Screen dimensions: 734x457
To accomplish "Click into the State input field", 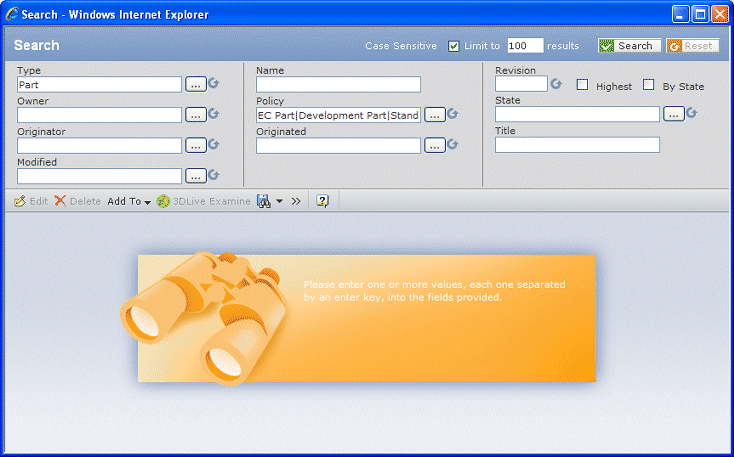I will click(x=577, y=114).
